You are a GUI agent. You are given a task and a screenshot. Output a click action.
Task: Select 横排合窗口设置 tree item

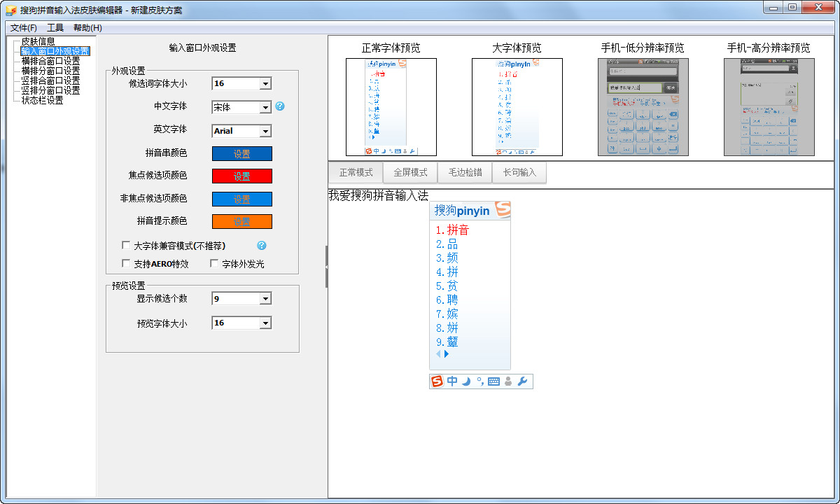50,61
